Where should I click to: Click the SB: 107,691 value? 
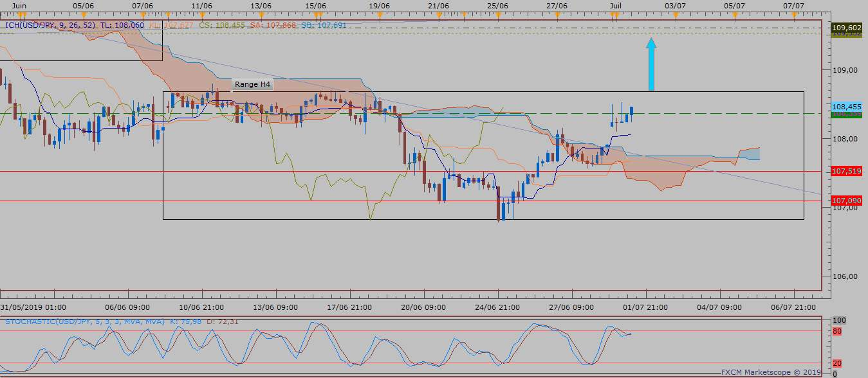[323, 26]
